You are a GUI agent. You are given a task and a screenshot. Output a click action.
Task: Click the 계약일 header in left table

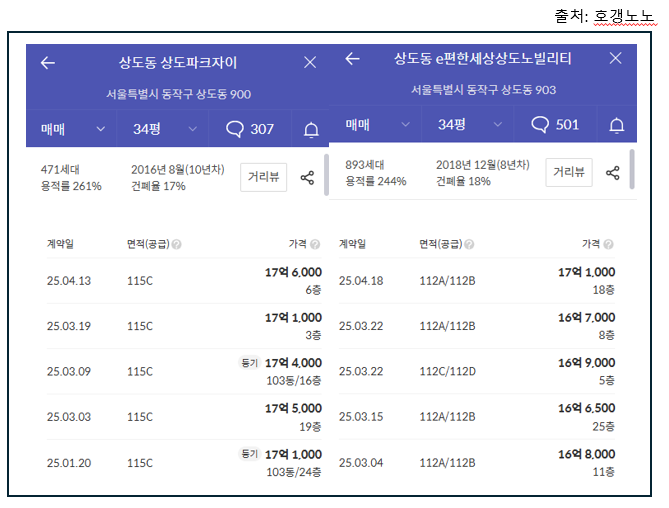60,244
